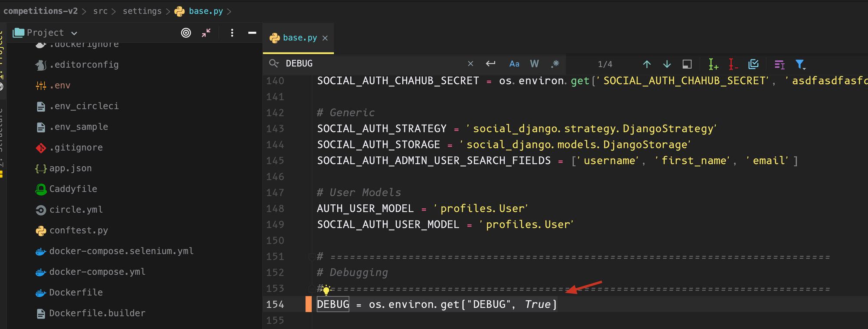
Task: Toggle whole Words (W) search option
Action: (534, 64)
